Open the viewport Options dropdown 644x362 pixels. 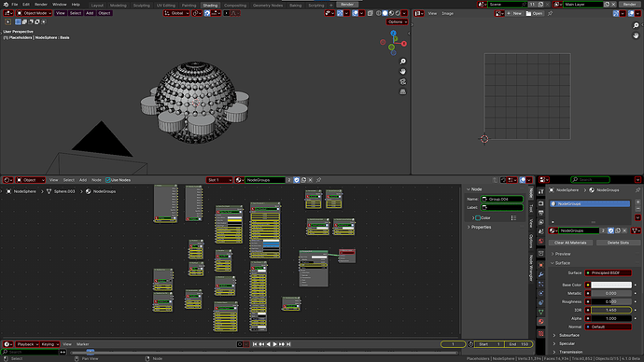click(397, 21)
